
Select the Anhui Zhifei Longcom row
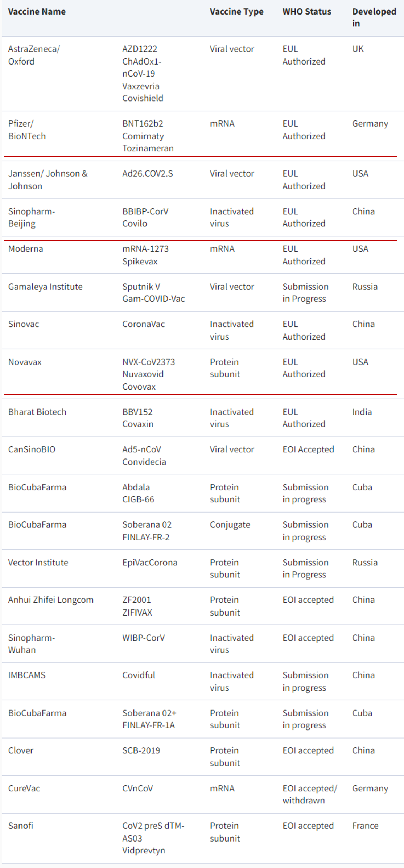pos(202,606)
